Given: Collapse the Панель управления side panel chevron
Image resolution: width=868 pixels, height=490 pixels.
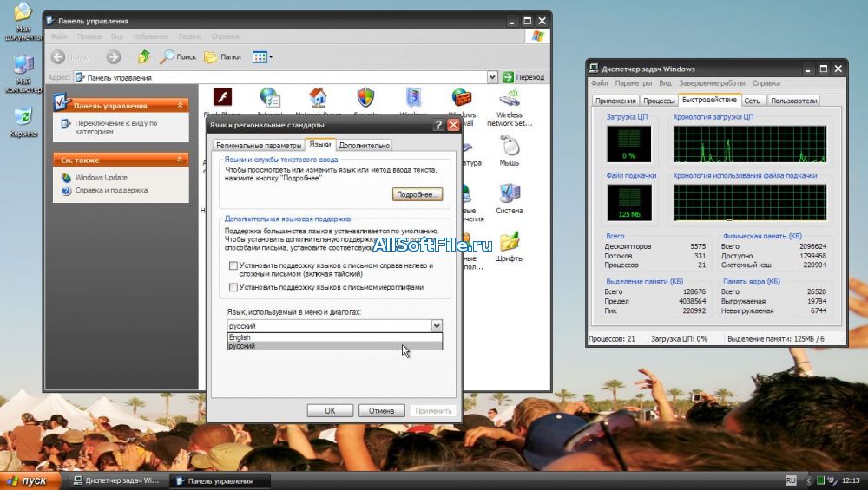Looking at the screenshot, I should (181, 105).
